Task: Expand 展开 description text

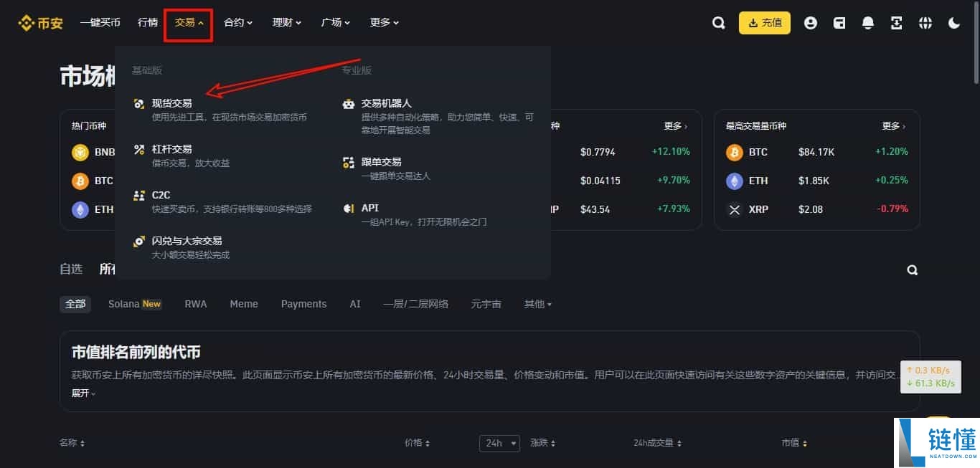Action: point(83,393)
